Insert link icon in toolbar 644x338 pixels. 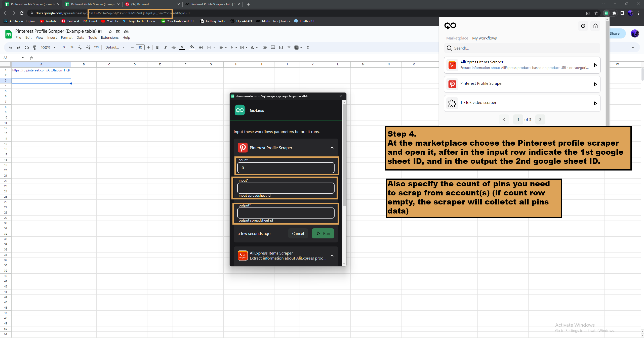click(x=265, y=48)
